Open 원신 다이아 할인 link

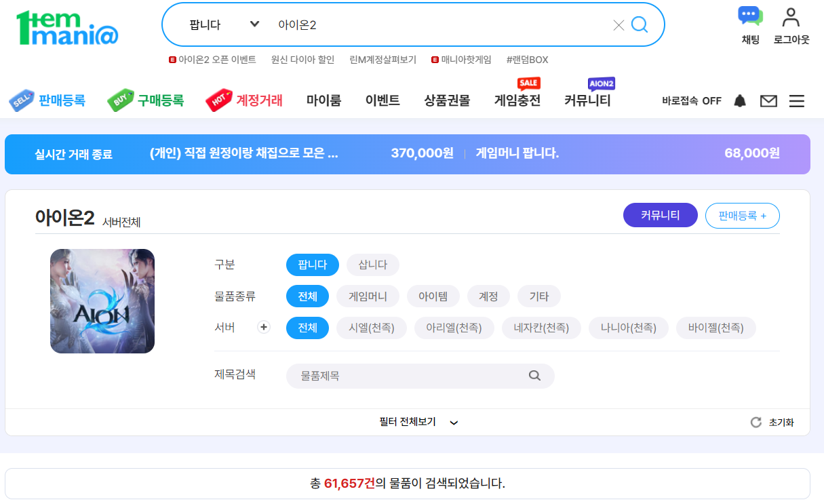coord(302,60)
